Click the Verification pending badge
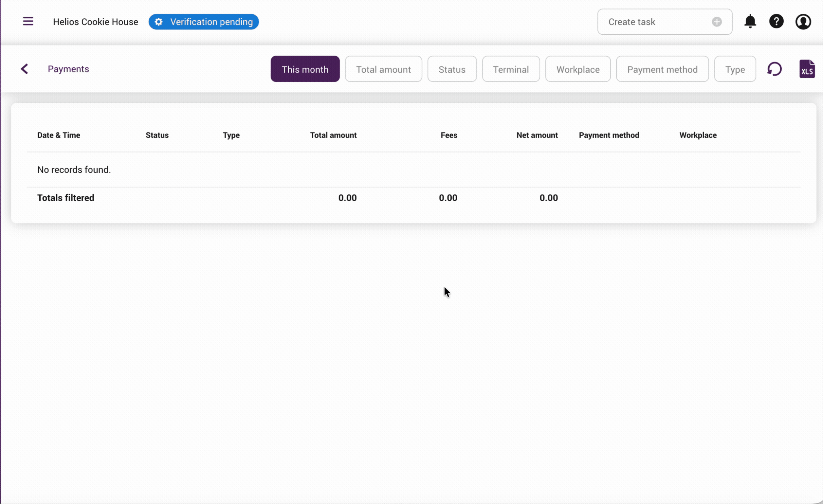 pyautogui.click(x=212, y=21)
